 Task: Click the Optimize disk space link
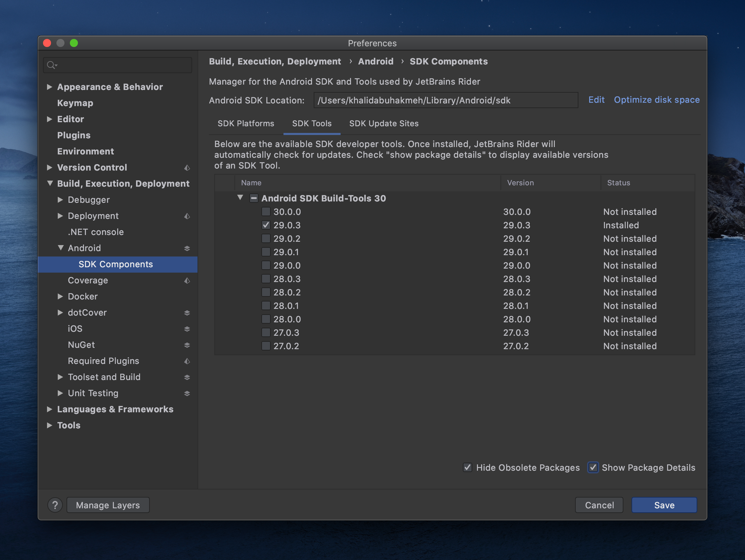pyautogui.click(x=656, y=100)
